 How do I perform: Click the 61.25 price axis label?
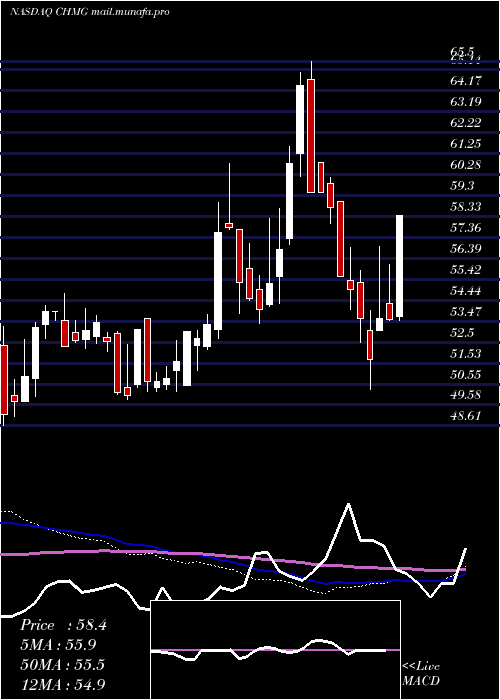tap(466, 144)
